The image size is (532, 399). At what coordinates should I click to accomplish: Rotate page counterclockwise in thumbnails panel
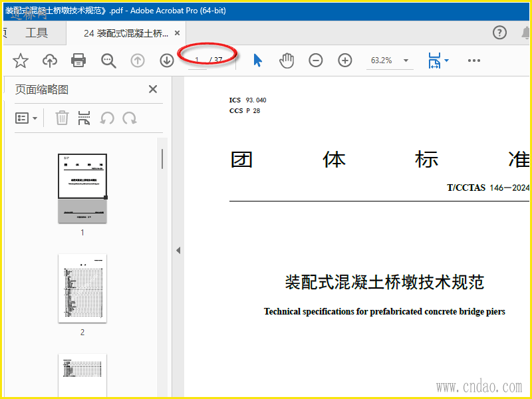click(107, 118)
